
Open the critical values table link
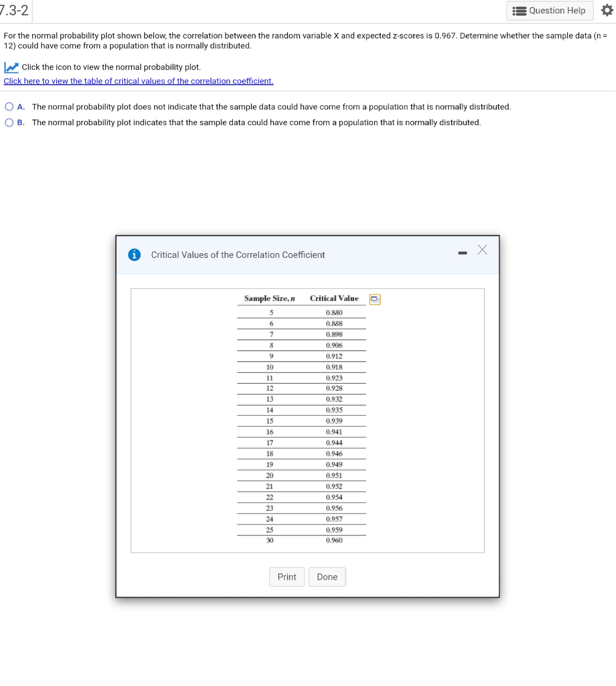pyautogui.click(x=139, y=81)
